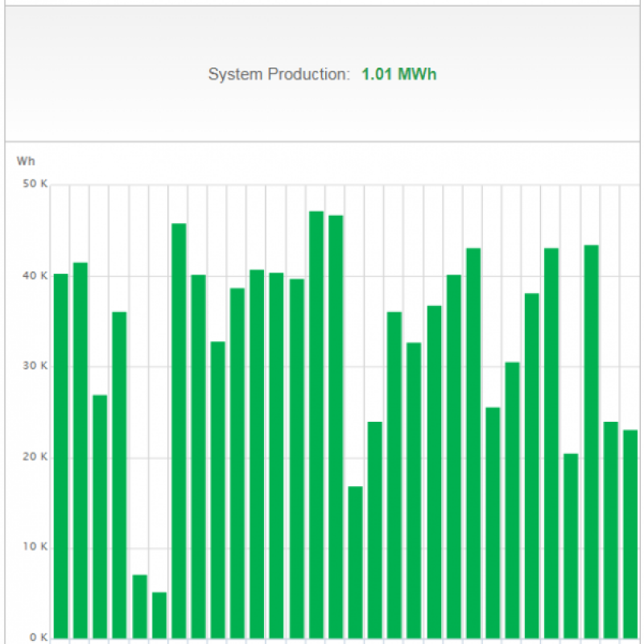Image resolution: width=644 pixels, height=644 pixels.
Task: Click the 40 K axis label
Action: [x=35, y=274]
